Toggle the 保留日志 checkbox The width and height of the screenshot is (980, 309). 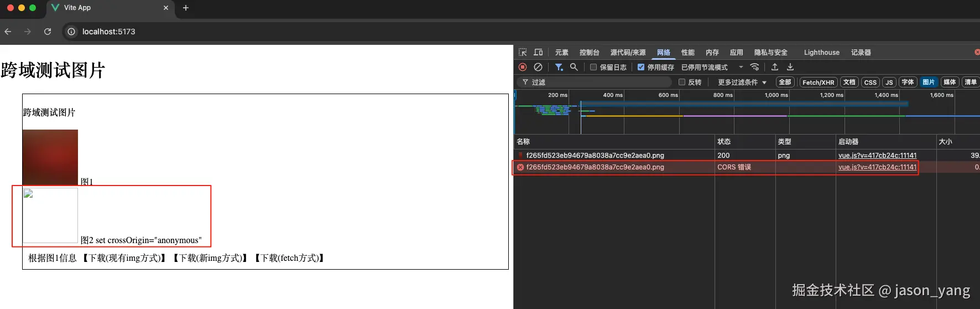click(x=593, y=67)
